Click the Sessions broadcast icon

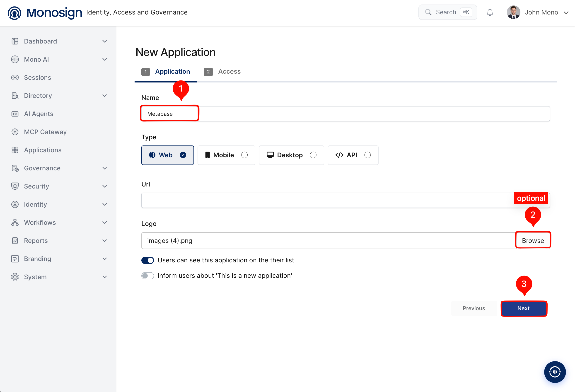click(15, 77)
